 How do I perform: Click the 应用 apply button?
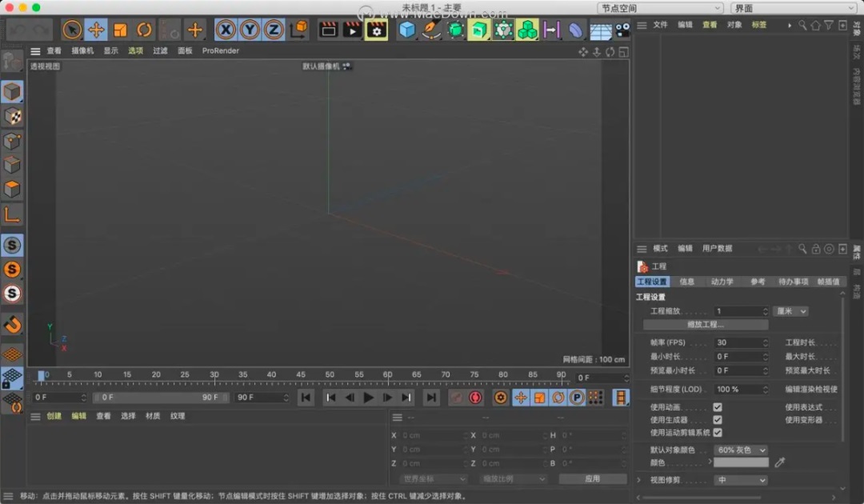[x=593, y=478]
